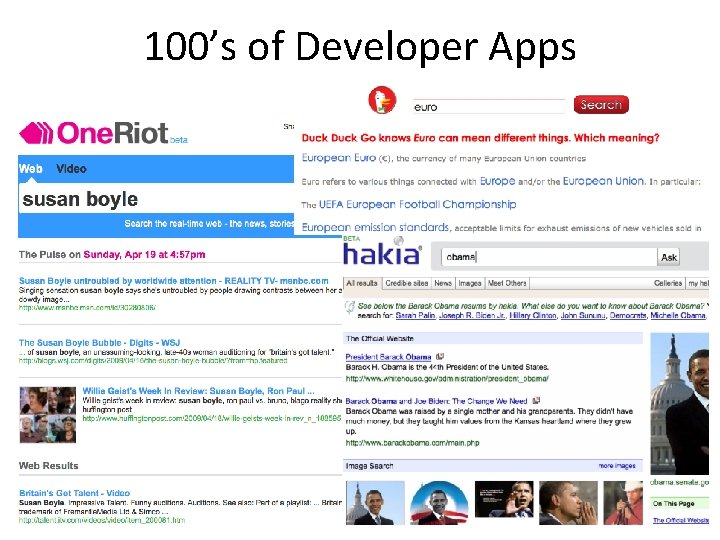Click the Willie Geist result thumbnail collage
The height and width of the screenshot is (540, 720).
pyautogui.click(x=48, y=415)
